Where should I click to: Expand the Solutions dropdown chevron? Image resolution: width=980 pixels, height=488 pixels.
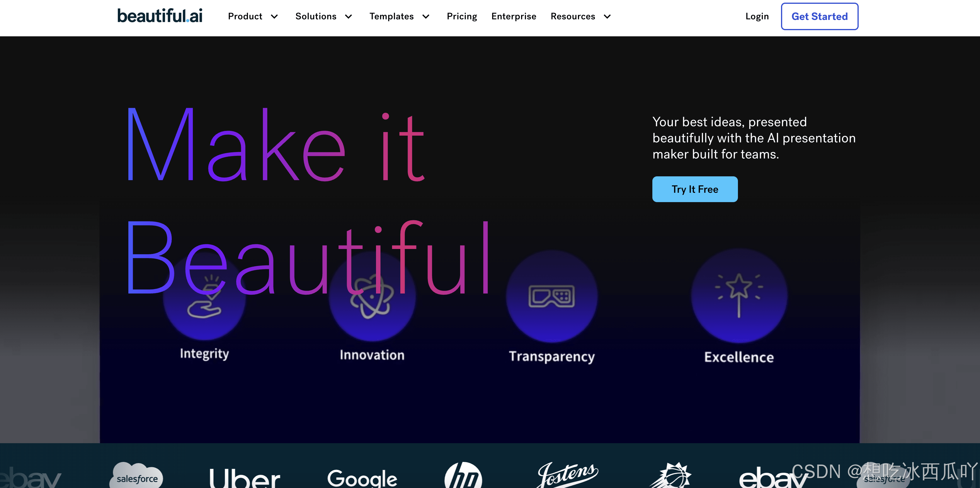click(348, 16)
